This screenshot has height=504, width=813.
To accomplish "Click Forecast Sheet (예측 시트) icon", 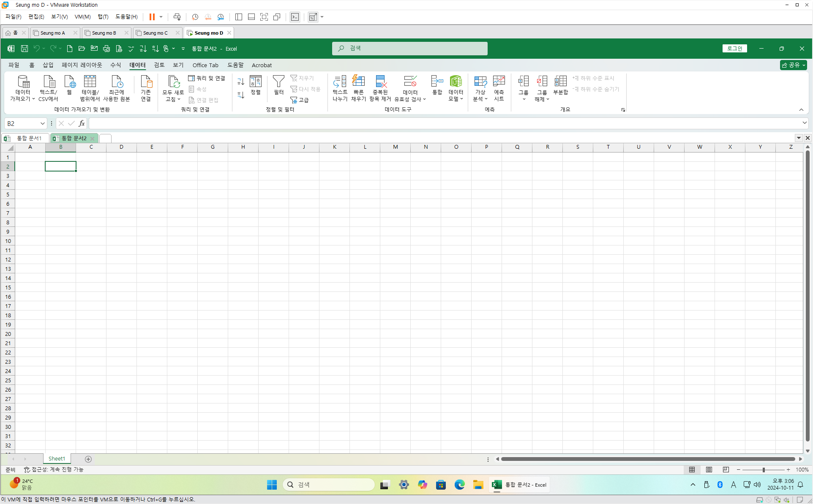I will 499,87.
